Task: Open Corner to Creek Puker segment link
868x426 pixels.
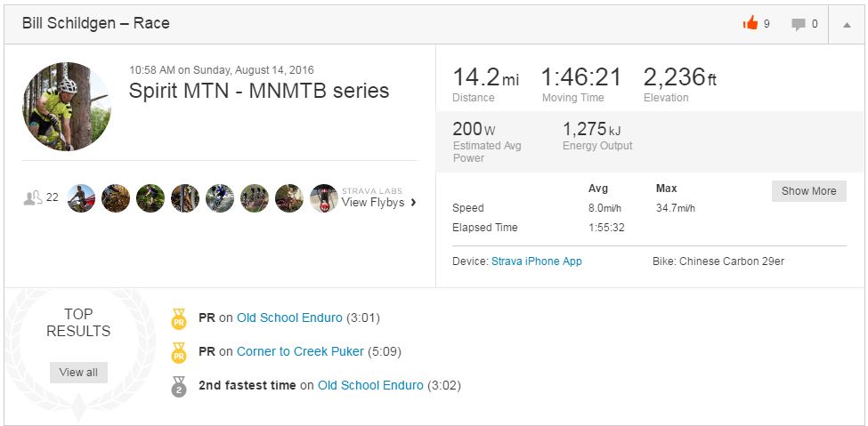Action: (300, 351)
